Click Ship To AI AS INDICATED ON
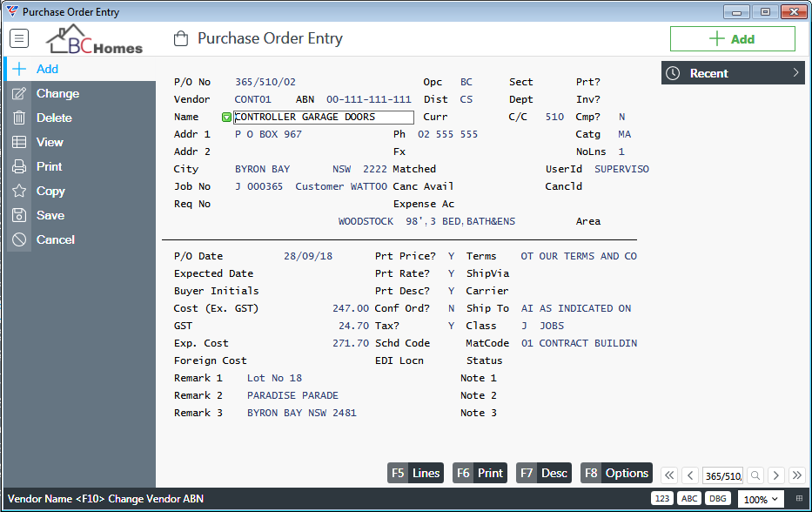Image resolution: width=812 pixels, height=512 pixels. coord(576,308)
